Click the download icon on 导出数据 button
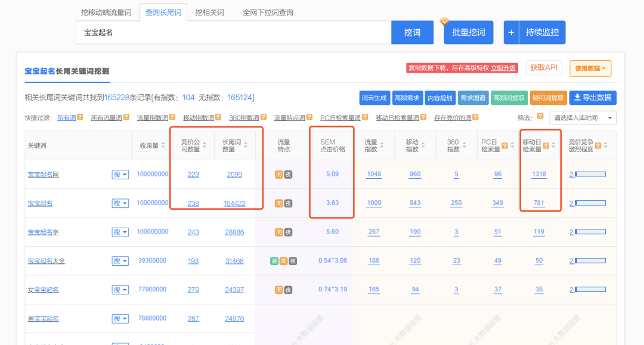The width and height of the screenshot is (644, 345). (577, 97)
